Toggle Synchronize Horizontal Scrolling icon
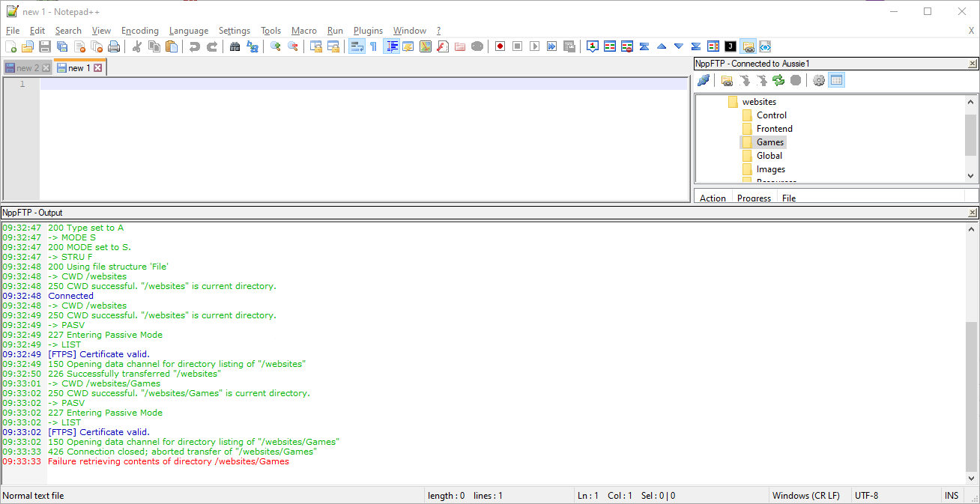 333,46
